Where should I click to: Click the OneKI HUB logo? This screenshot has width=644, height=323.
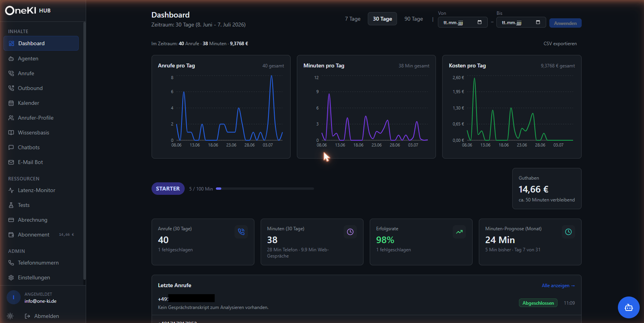click(x=28, y=11)
